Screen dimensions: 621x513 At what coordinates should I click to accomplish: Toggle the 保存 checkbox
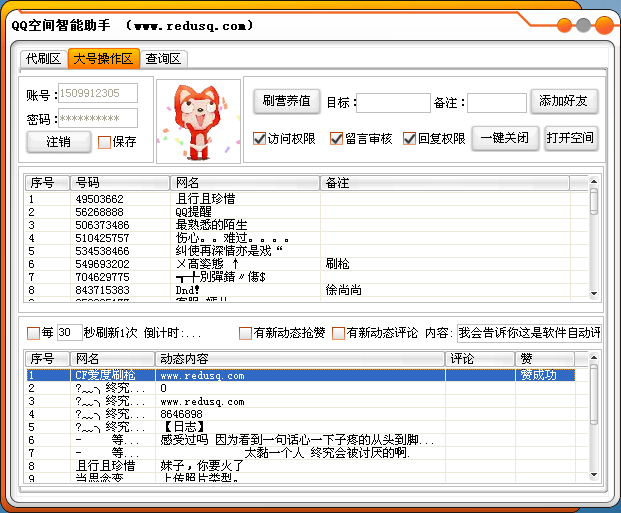click(x=104, y=142)
